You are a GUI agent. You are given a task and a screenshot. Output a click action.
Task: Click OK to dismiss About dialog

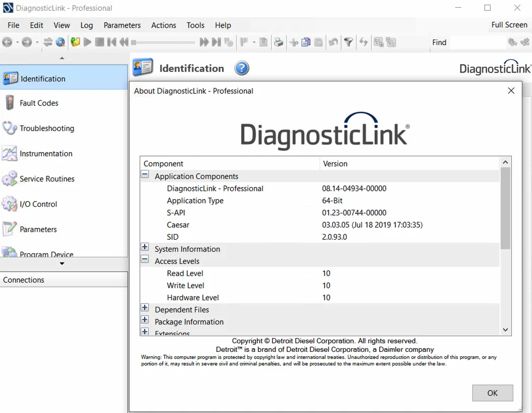(492, 393)
